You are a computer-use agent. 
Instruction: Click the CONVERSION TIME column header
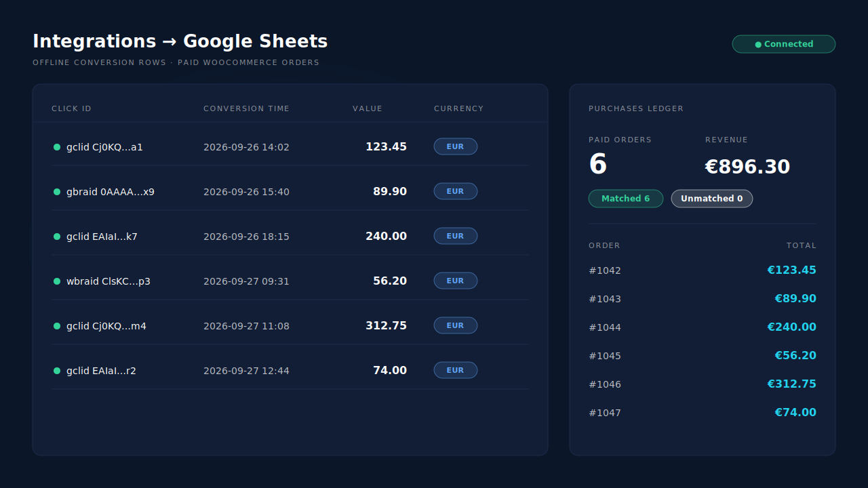[x=246, y=108]
